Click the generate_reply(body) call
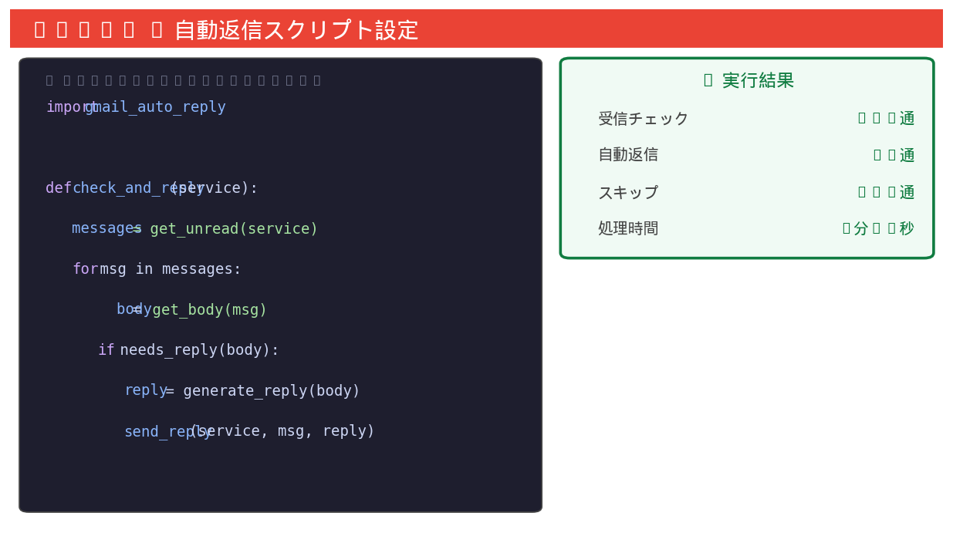The height and width of the screenshot is (560, 953). click(x=272, y=390)
